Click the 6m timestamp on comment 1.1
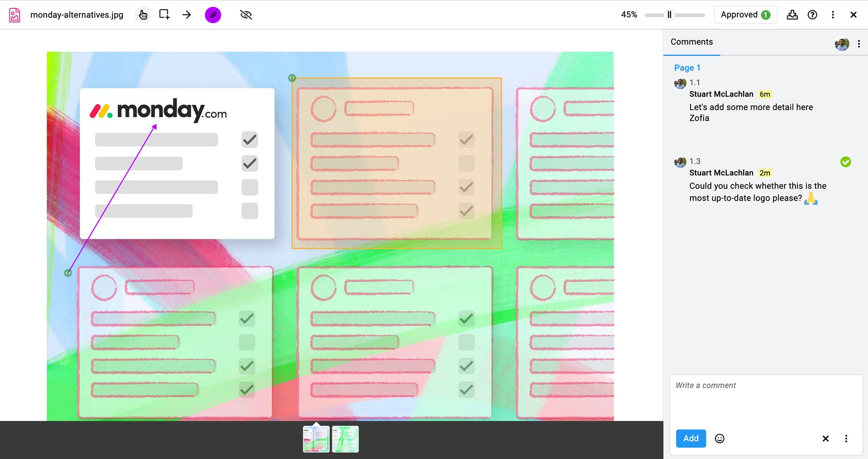Image resolution: width=868 pixels, height=459 pixels. pos(765,94)
